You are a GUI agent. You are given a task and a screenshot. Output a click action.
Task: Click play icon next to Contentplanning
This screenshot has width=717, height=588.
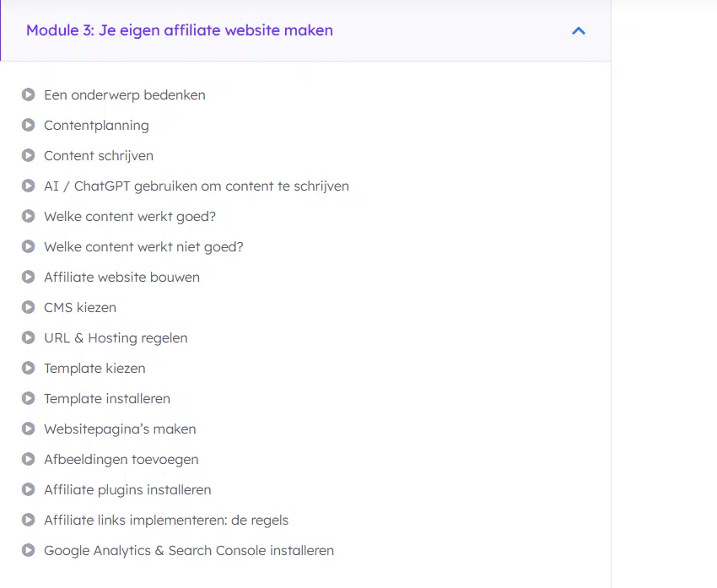(x=29, y=125)
